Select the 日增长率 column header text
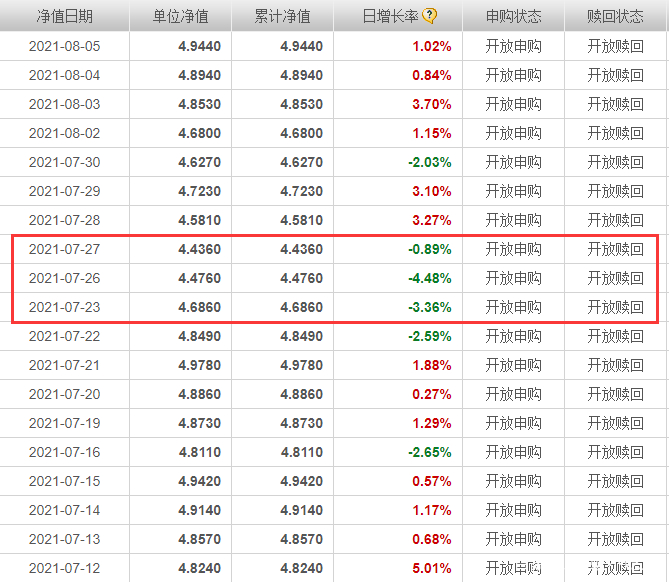The height and width of the screenshot is (582, 669). click(x=390, y=16)
